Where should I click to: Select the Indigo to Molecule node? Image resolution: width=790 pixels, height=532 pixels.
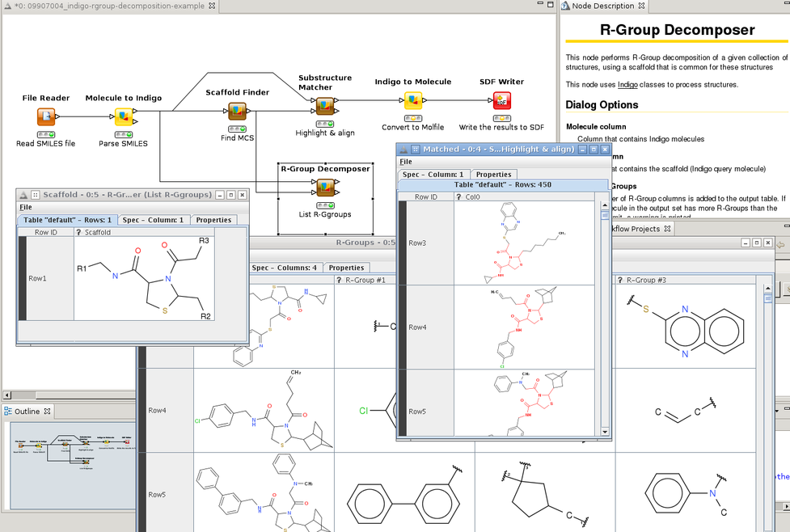(413, 101)
